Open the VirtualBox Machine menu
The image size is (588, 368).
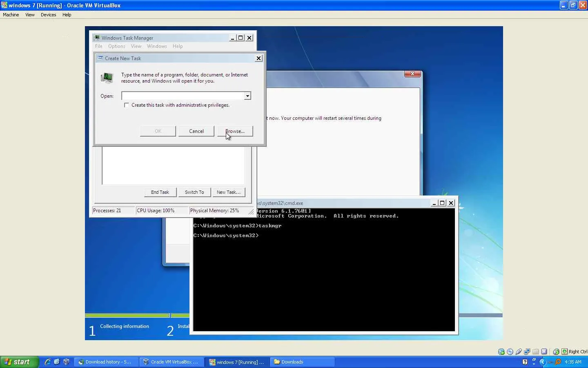(x=11, y=15)
